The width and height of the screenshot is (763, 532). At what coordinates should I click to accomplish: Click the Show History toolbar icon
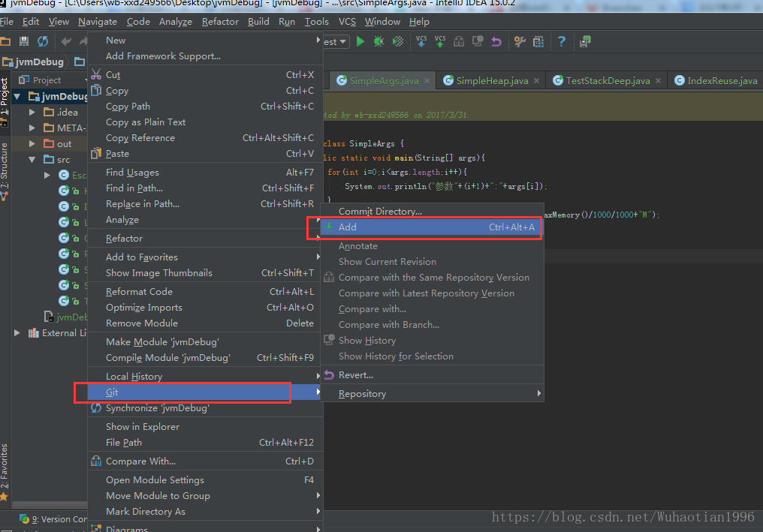click(478, 42)
